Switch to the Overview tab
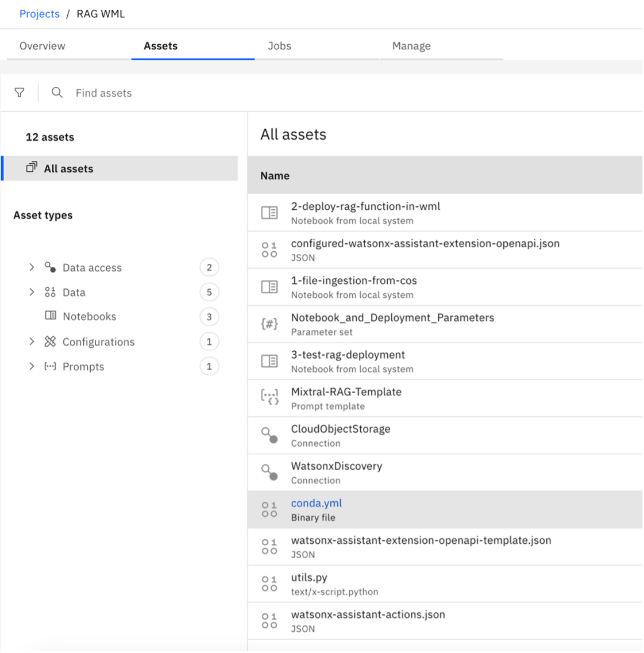The width and height of the screenshot is (644, 653). point(43,46)
